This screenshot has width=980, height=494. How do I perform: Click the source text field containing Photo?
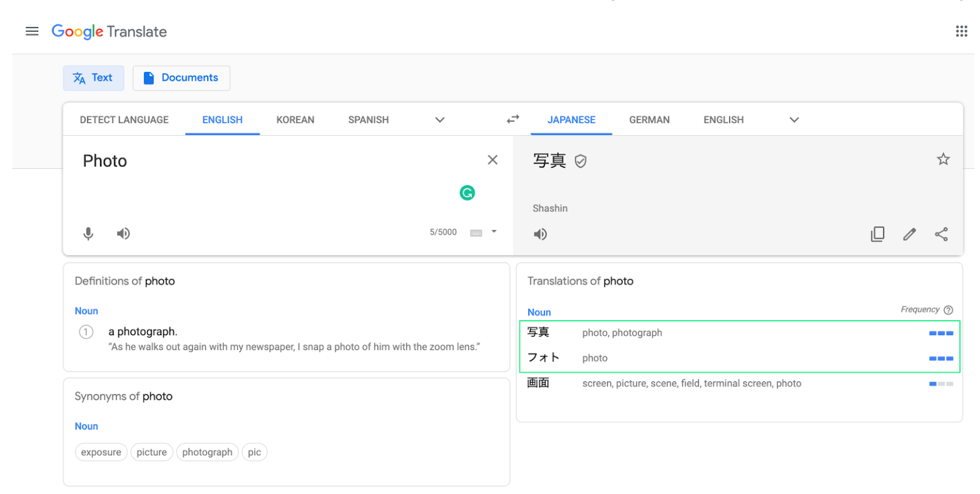275,161
